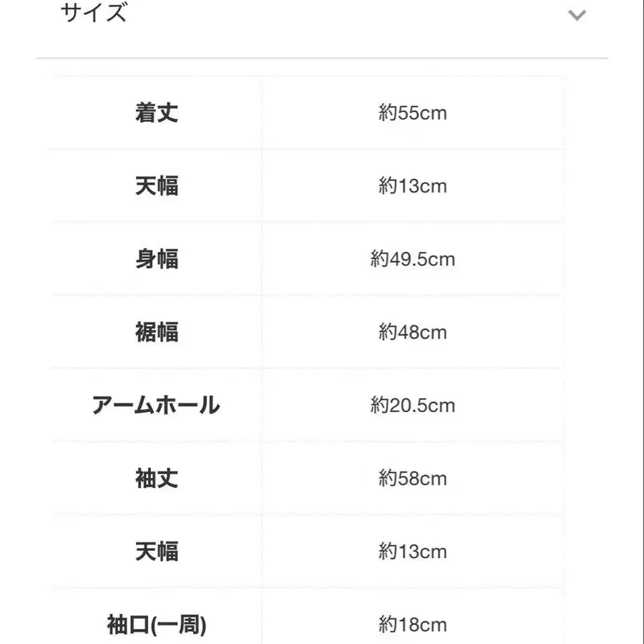644x644 pixels.
Task: Click the 約55cm measurement value
Action: tap(414, 112)
